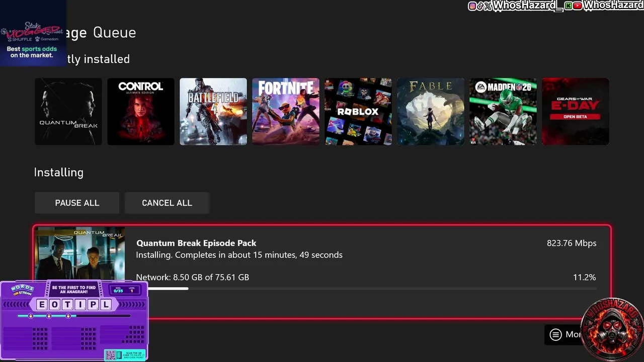Select the Battlefield 4 game tile
Viewport: 644px width, 362px height.
tap(213, 112)
